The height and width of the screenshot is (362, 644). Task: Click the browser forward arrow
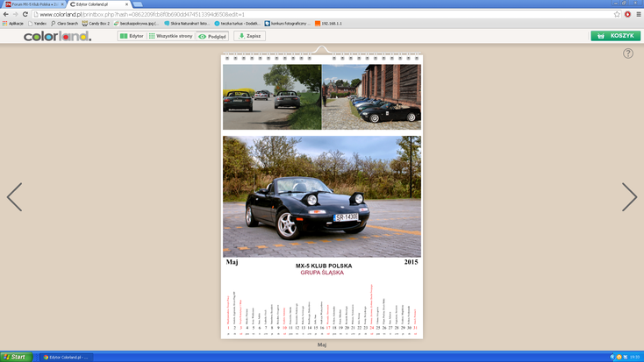click(16, 14)
